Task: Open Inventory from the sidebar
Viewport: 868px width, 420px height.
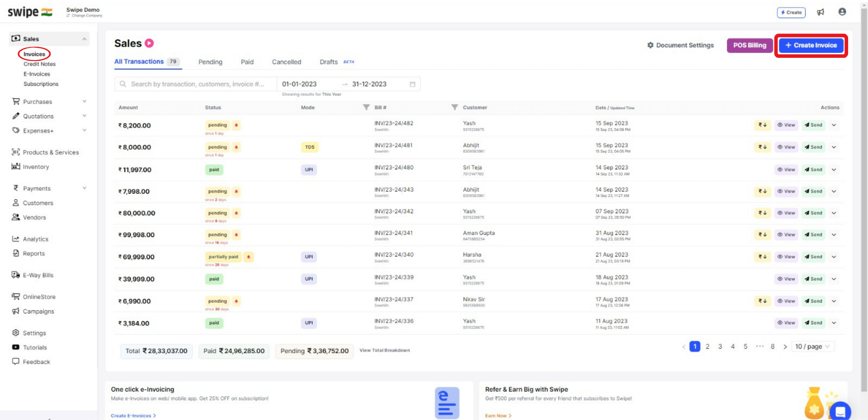Action: (x=35, y=167)
